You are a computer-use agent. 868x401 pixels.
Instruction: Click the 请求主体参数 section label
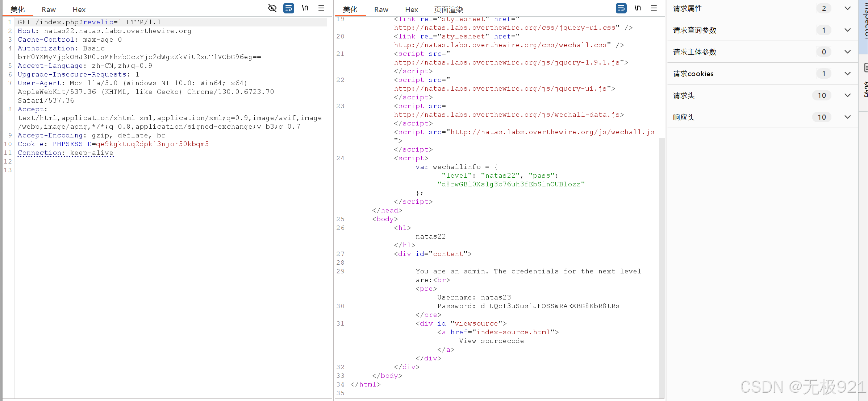pos(694,52)
